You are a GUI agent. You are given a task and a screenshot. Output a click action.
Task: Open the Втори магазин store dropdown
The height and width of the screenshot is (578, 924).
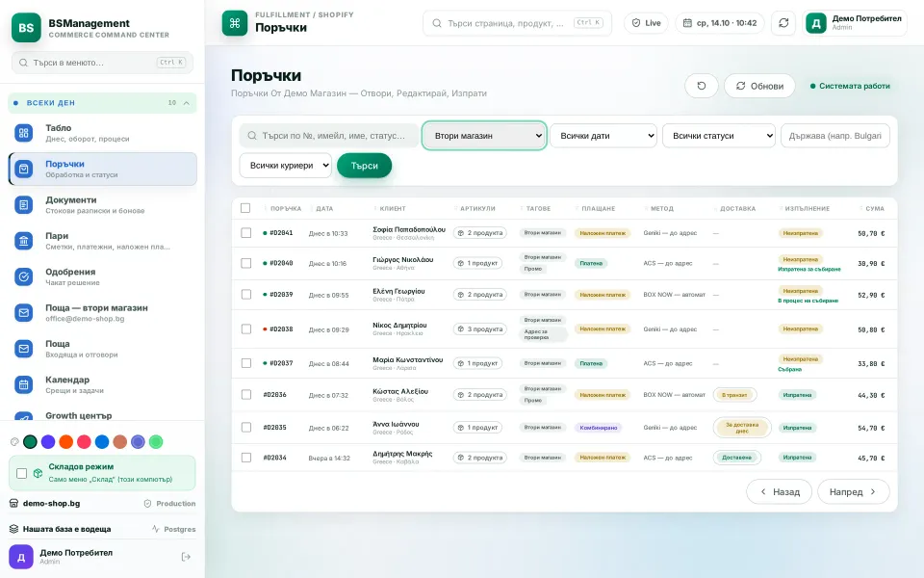tap(484, 136)
